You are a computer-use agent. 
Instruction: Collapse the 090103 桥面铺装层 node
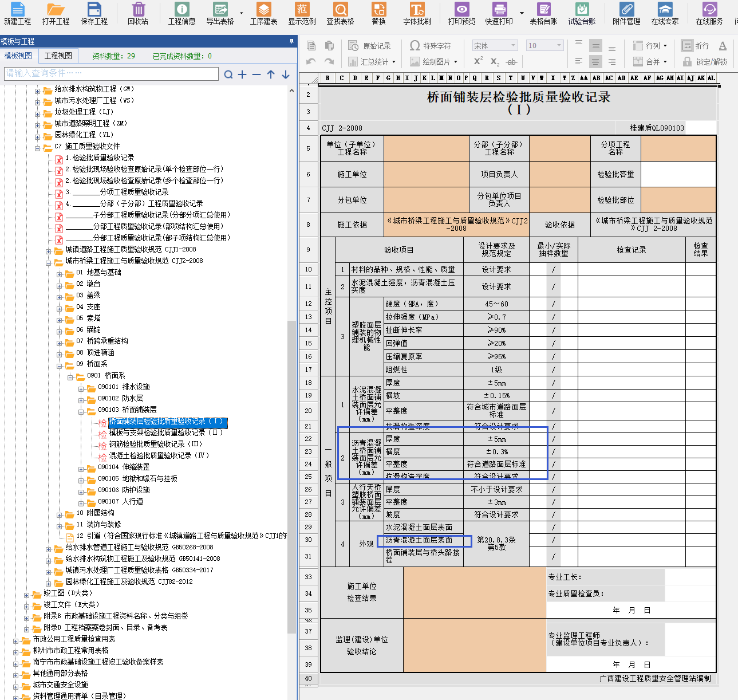(81, 412)
